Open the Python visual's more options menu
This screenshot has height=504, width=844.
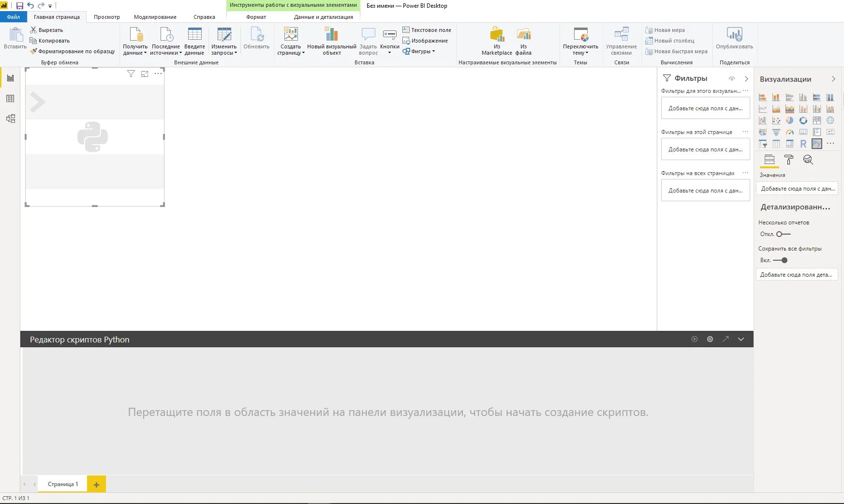(158, 74)
